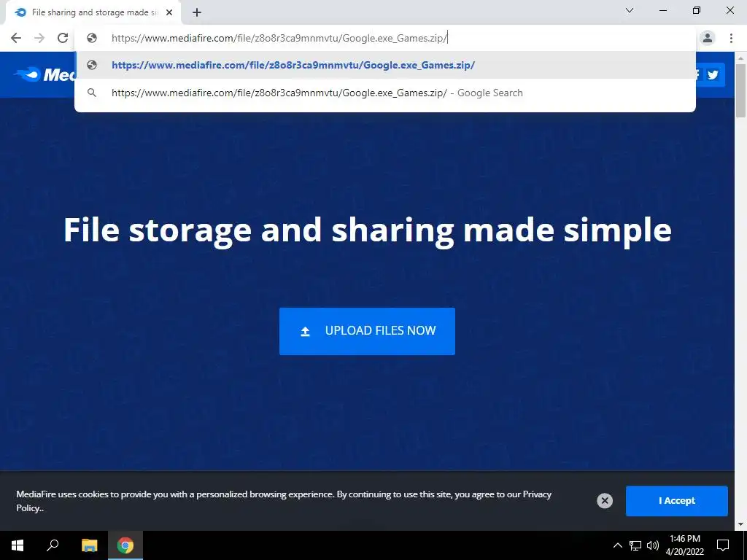Open Chrome three-dot menu
The height and width of the screenshot is (560, 747).
(731, 38)
